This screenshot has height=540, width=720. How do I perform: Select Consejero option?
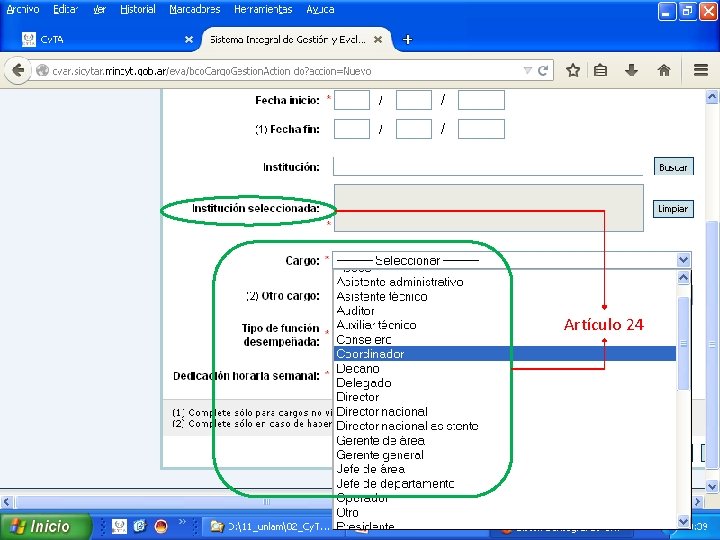[505, 340]
